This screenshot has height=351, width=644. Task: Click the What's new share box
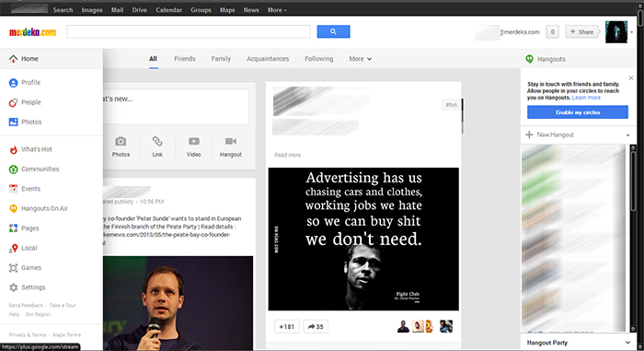point(176,107)
